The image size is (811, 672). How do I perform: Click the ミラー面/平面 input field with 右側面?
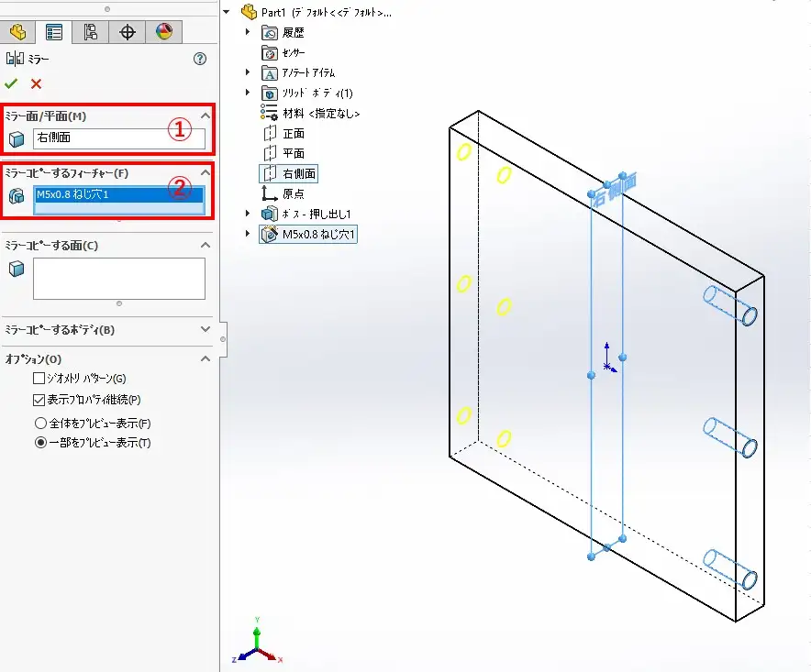[118, 138]
